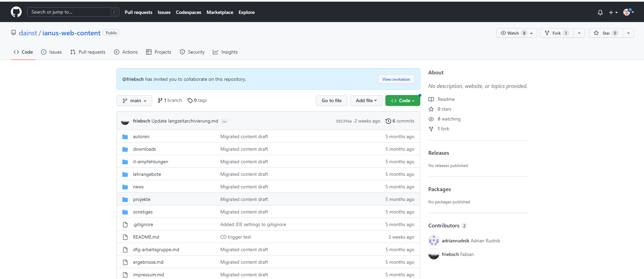Click the View invitation button
Image resolution: width=644 pixels, height=279 pixels.
[x=396, y=79]
